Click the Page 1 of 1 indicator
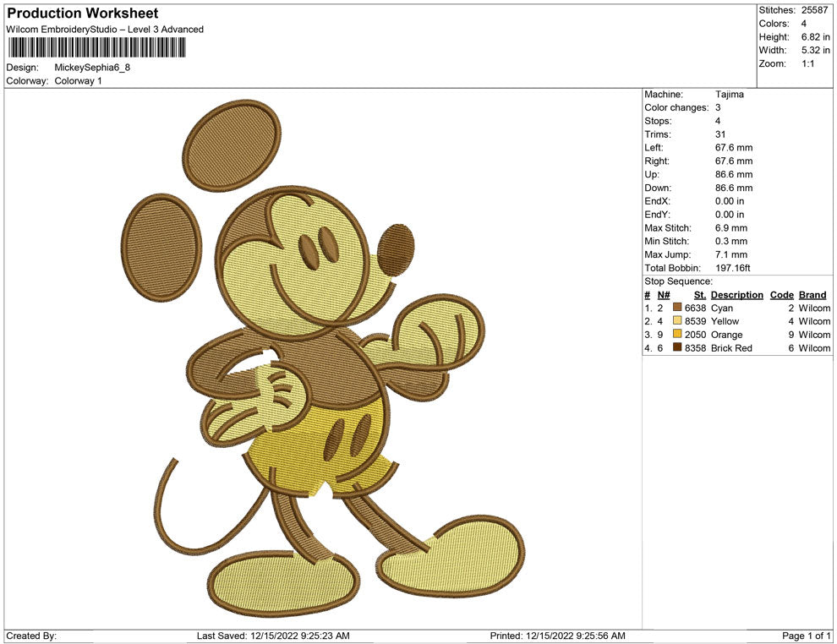Image resolution: width=837 pixels, height=644 pixels. 806,636
